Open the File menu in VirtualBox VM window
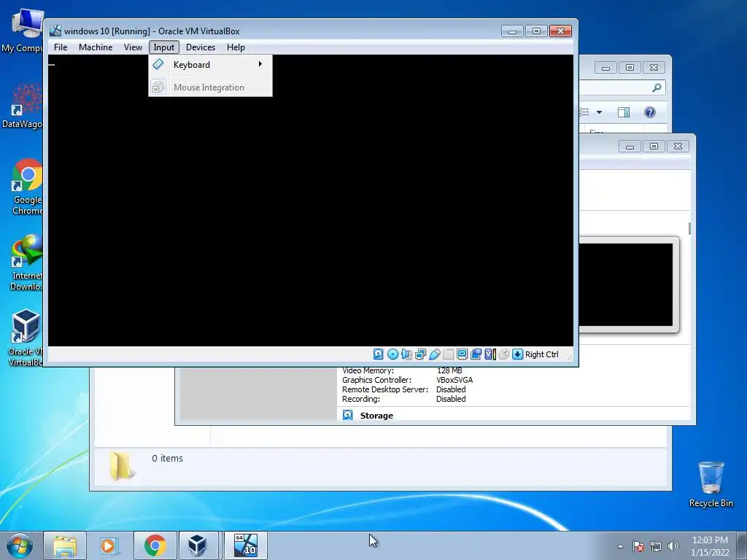747x560 pixels. point(61,47)
